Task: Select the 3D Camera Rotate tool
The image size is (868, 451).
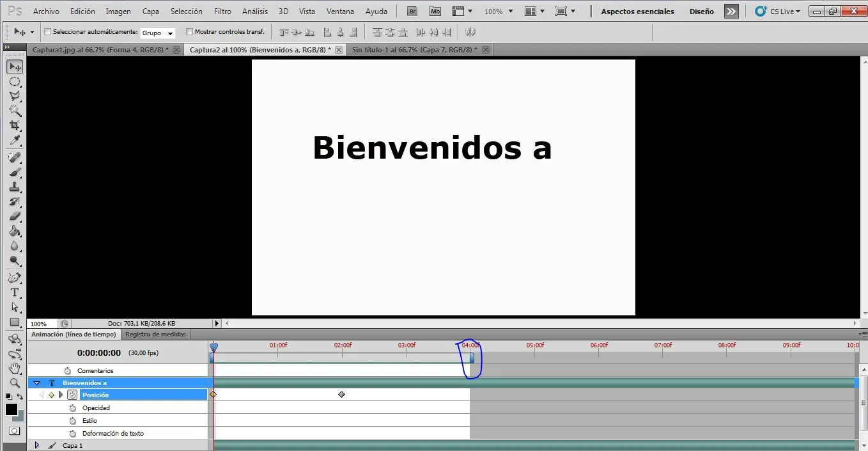Action: pyautogui.click(x=15, y=354)
